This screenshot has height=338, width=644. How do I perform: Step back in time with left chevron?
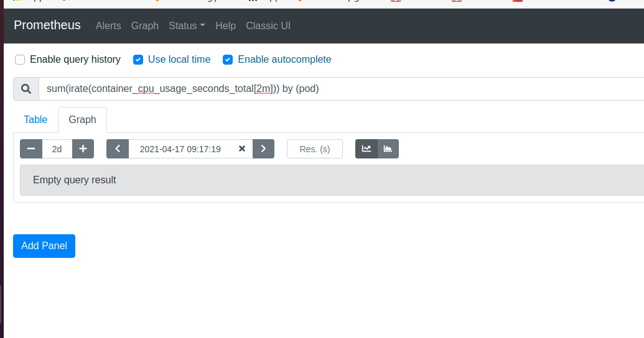click(118, 149)
